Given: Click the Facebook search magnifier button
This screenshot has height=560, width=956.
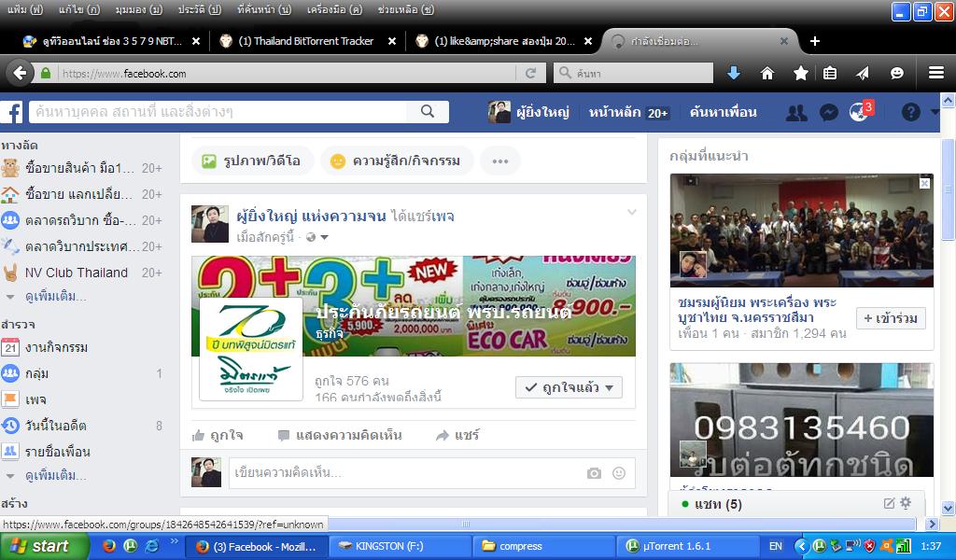Looking at the screenshot, I should point(428,111).
